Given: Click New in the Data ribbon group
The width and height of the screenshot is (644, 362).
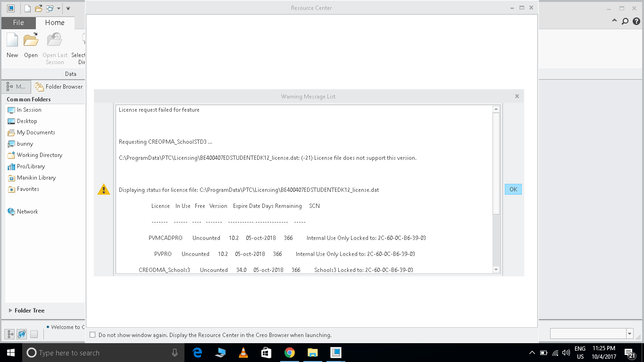Looking at the screenshot, I should click(11, 45).
